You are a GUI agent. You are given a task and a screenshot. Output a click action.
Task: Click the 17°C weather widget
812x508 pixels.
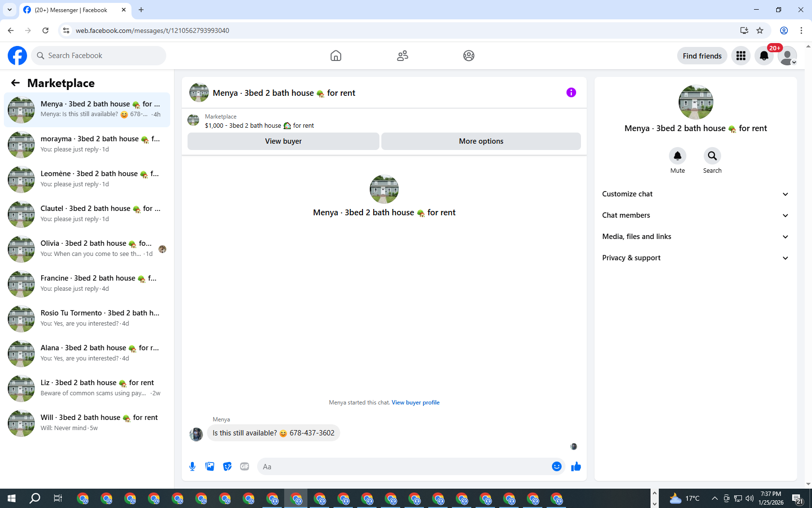coord(684,498)
